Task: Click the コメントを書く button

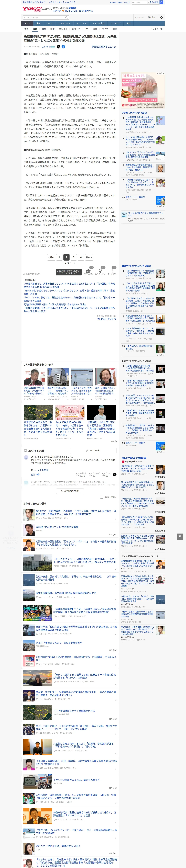Action: coord(93,450)
